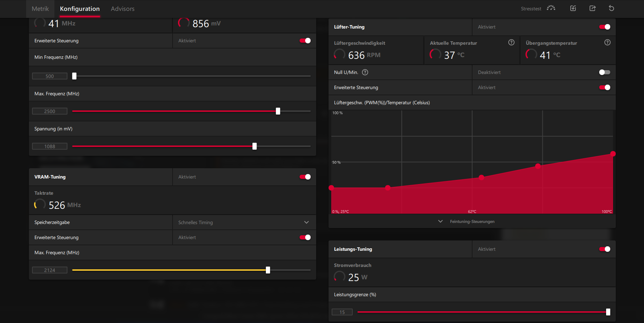Click the 636 RPM fan speed reading
The height and width of the screenshot is (323, 644).
(364, 55)
